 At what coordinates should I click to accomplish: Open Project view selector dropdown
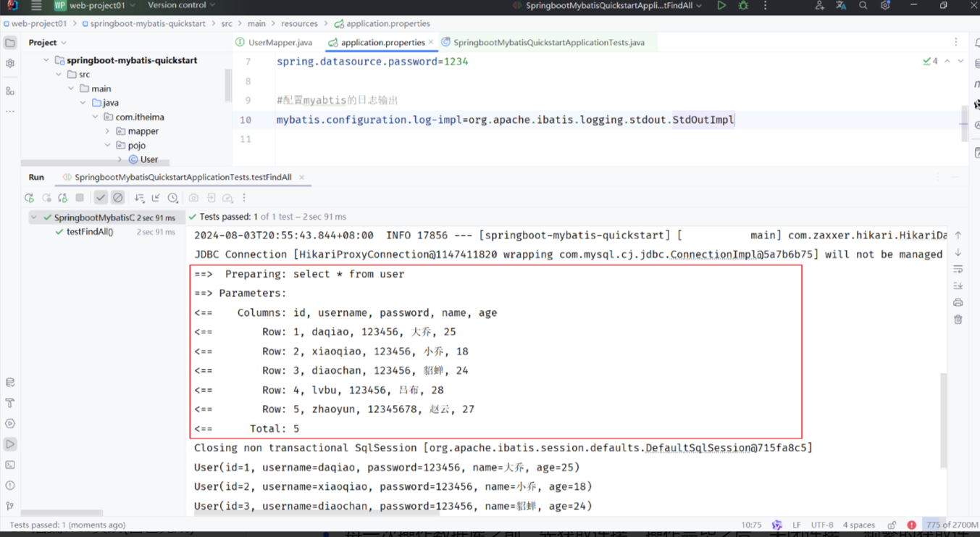point(48,43)
